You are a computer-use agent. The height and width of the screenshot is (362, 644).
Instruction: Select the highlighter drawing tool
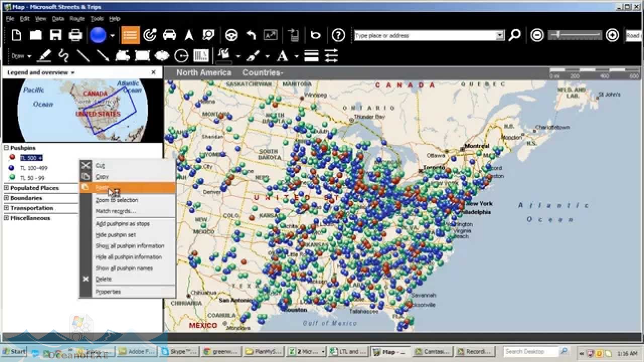coord(44,56)
